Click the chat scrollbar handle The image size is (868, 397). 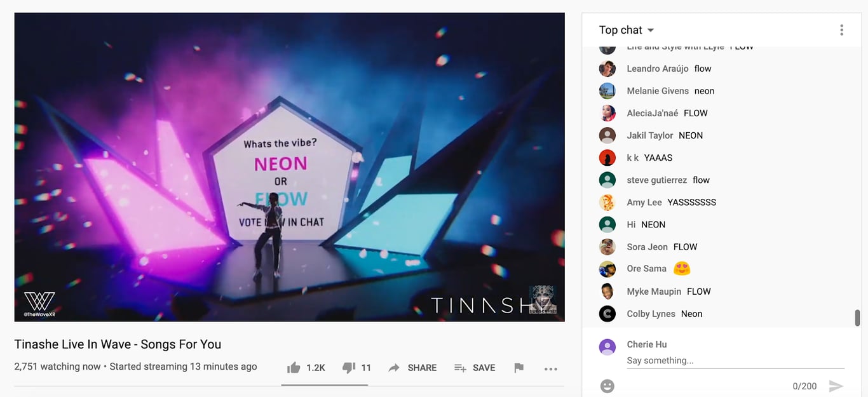point(857,318)
